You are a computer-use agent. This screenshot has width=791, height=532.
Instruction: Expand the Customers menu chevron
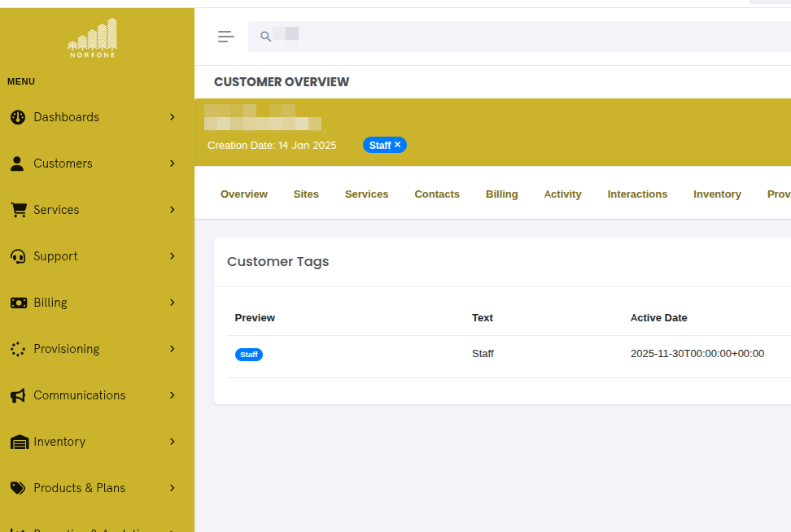coord(172,164)
